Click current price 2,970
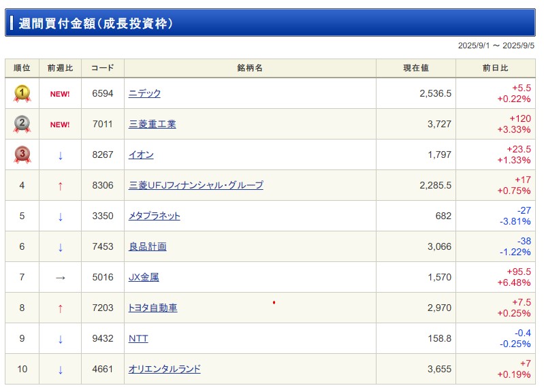544x392 pixels. pos(439,308)
